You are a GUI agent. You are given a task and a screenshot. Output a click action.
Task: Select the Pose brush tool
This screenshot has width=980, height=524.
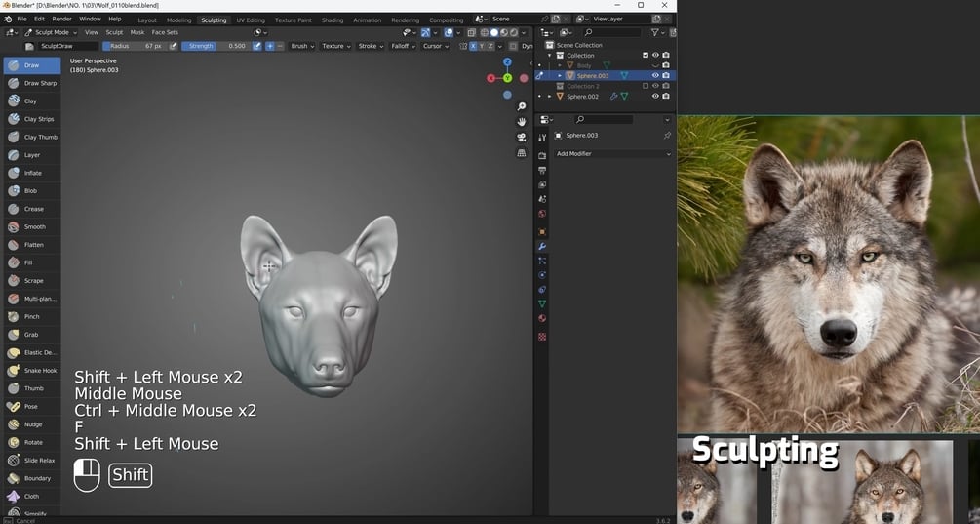[x=32, y=407]
